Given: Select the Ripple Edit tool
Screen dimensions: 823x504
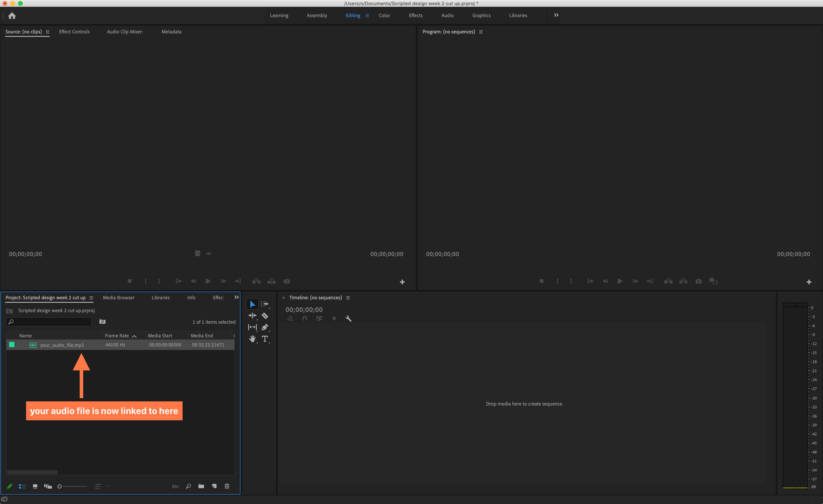Looking at the screenshot, I should [x=252, y=315].
